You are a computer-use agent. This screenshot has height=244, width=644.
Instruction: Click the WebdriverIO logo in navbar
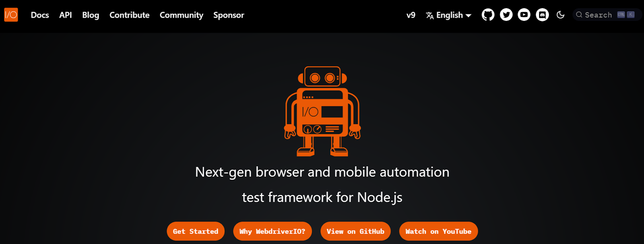(11, 15)
